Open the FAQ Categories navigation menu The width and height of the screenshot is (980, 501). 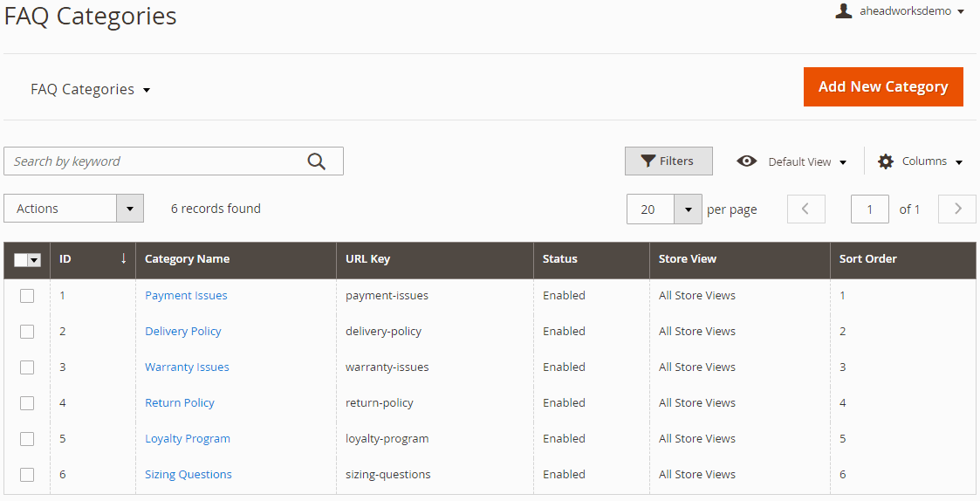click(x=90, y=89)
